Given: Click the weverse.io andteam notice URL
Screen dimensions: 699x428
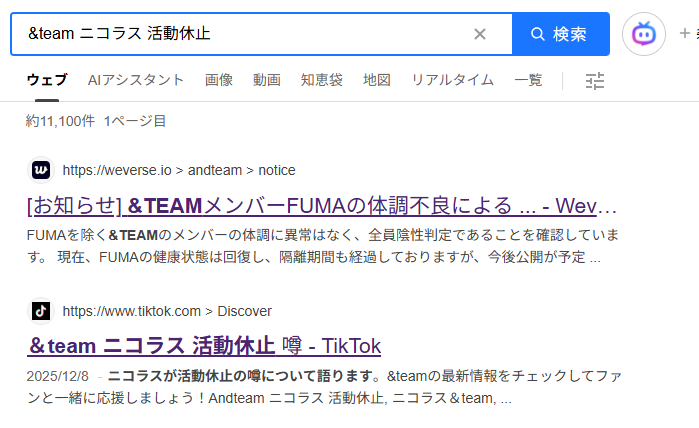Looking at the screenshot, I should click(179, 170).
